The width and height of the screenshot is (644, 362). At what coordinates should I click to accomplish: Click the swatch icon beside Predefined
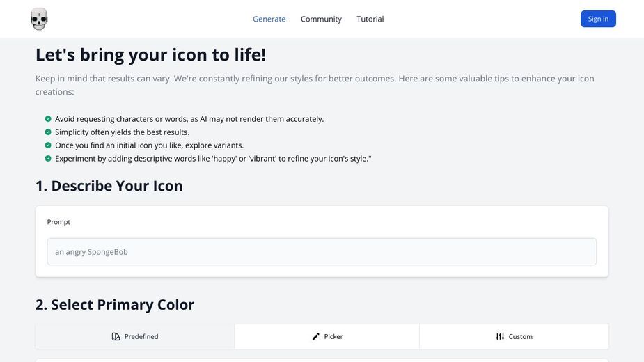116,336
